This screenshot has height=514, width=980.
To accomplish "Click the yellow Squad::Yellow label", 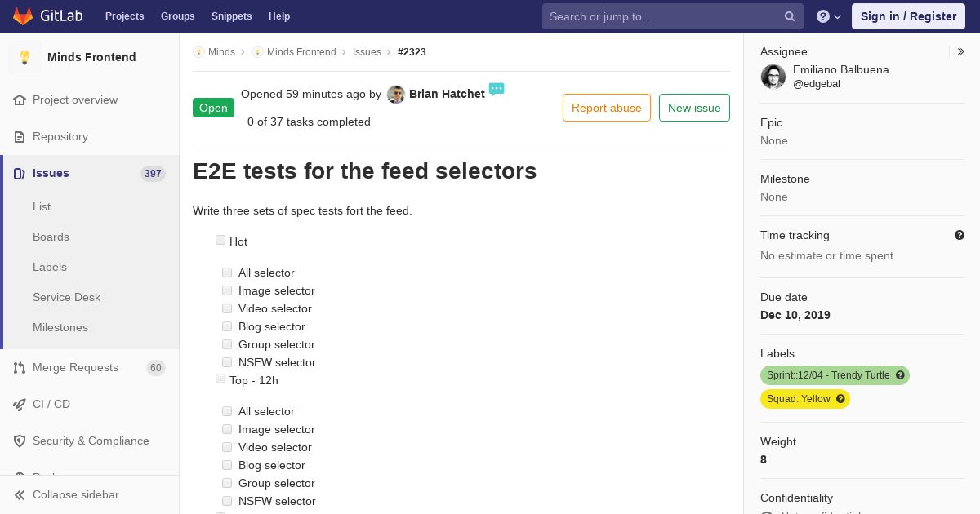I will coord(799,399).
